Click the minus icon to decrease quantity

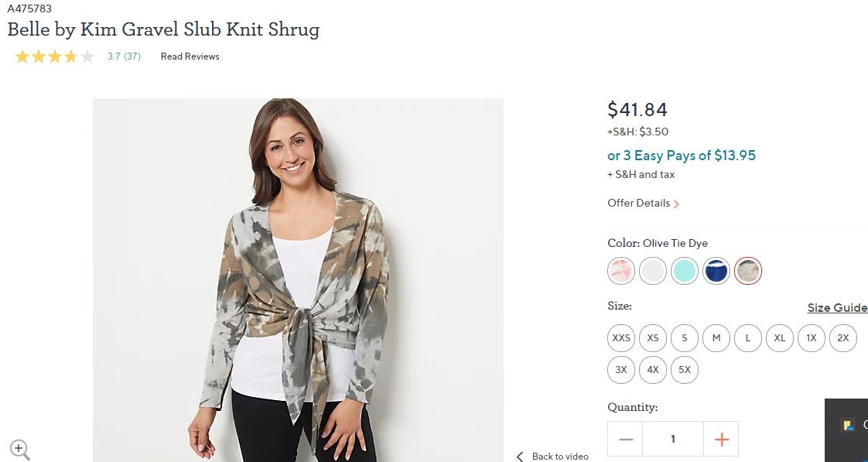(x=624, y=439)
